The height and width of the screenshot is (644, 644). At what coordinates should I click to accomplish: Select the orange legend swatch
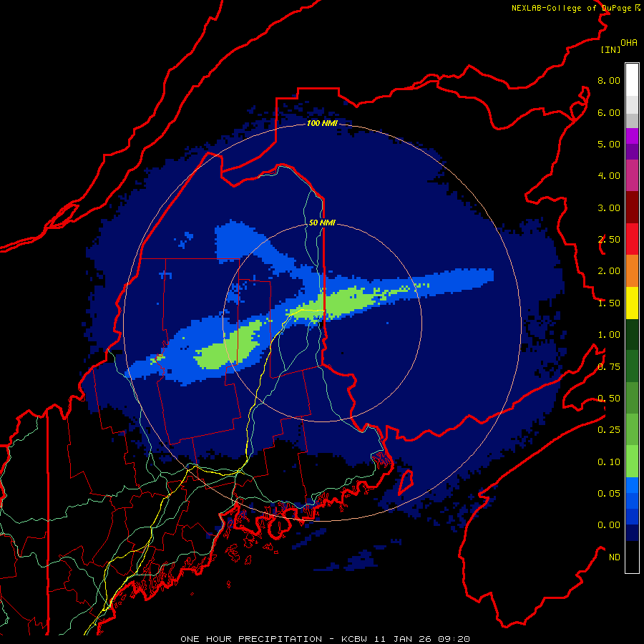point(632,271)
